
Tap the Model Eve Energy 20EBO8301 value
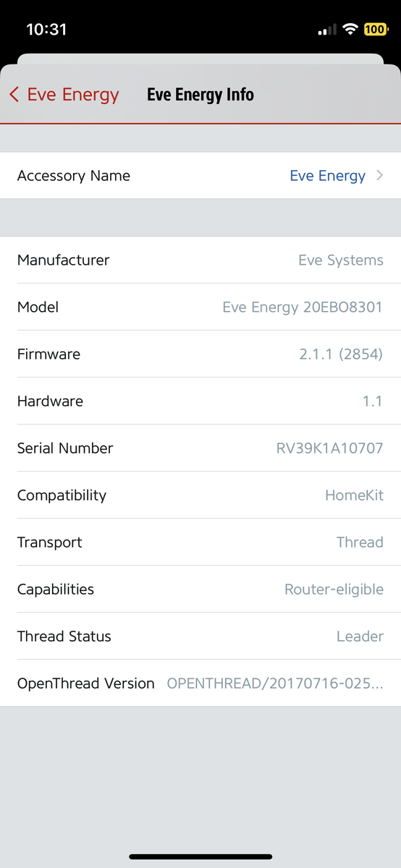(x=303, y=307)
